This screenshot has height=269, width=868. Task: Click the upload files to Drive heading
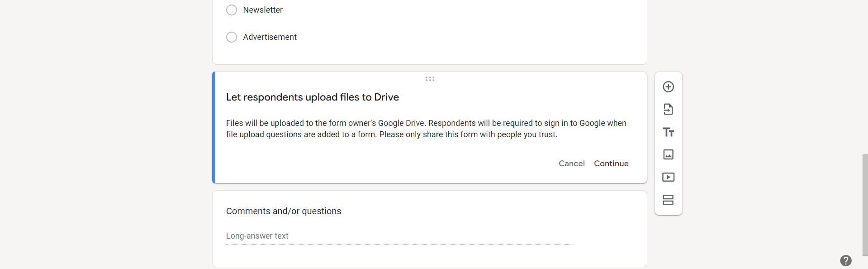[312, 97]
